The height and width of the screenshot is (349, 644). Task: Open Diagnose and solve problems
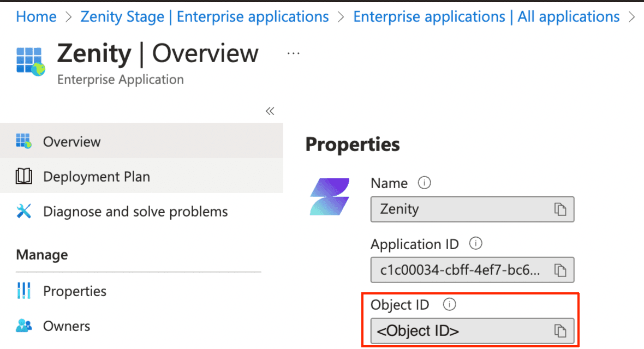(x=141, y=211)
